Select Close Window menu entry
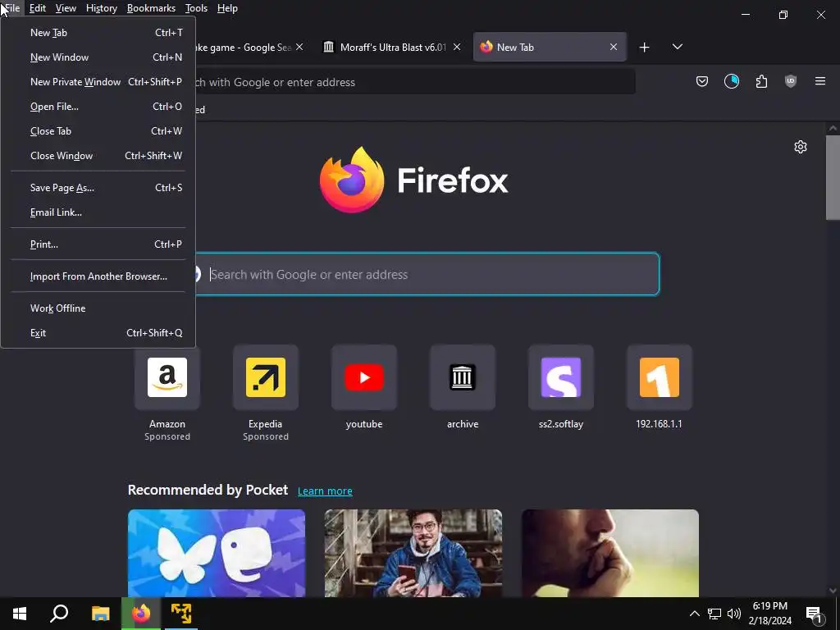 pyautogui.click(x=98, y=156)
